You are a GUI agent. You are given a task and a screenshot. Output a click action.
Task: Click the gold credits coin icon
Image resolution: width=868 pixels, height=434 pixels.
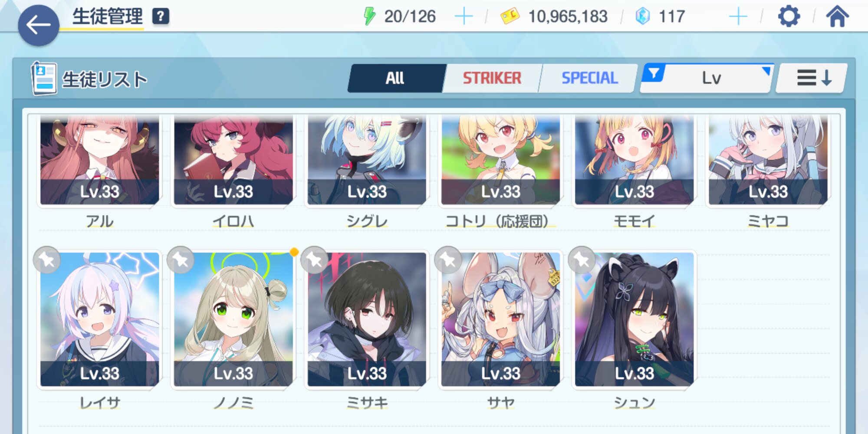click(x=510, y=16)
